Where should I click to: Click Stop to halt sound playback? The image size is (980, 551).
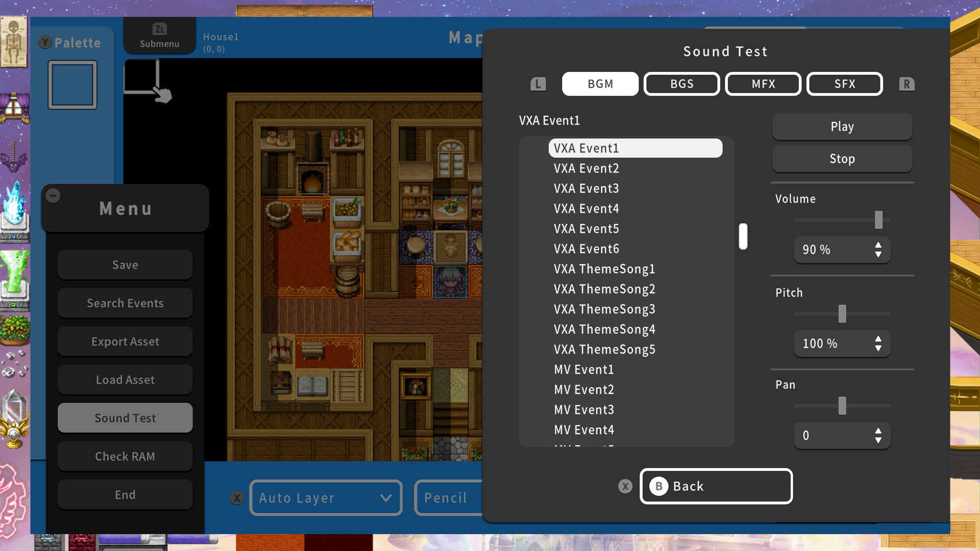[x=842, y=158]
